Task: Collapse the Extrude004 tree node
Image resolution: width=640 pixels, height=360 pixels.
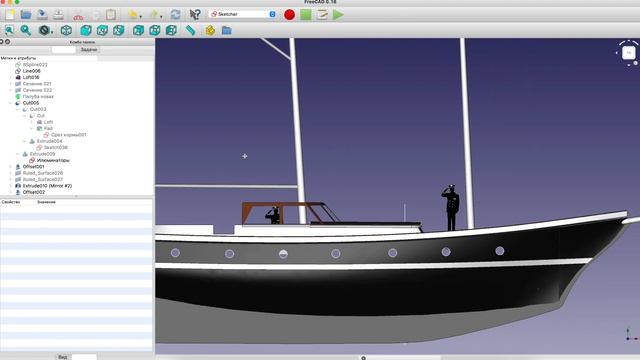Action: pyautogui.click(x=24, y=141)
